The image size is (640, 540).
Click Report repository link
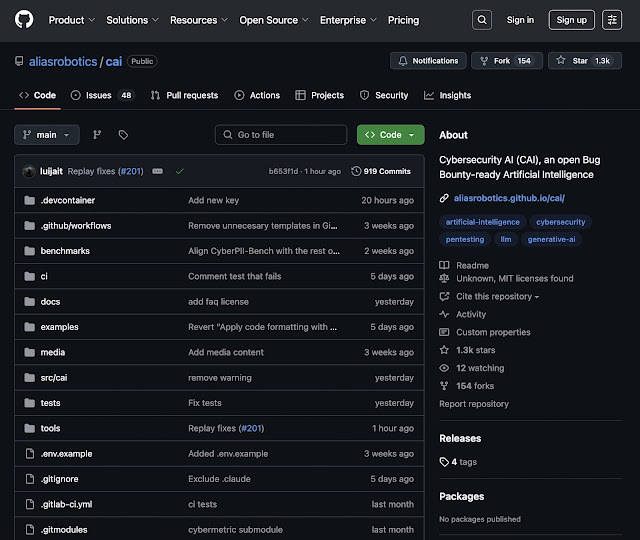click(x=474, y=404)
